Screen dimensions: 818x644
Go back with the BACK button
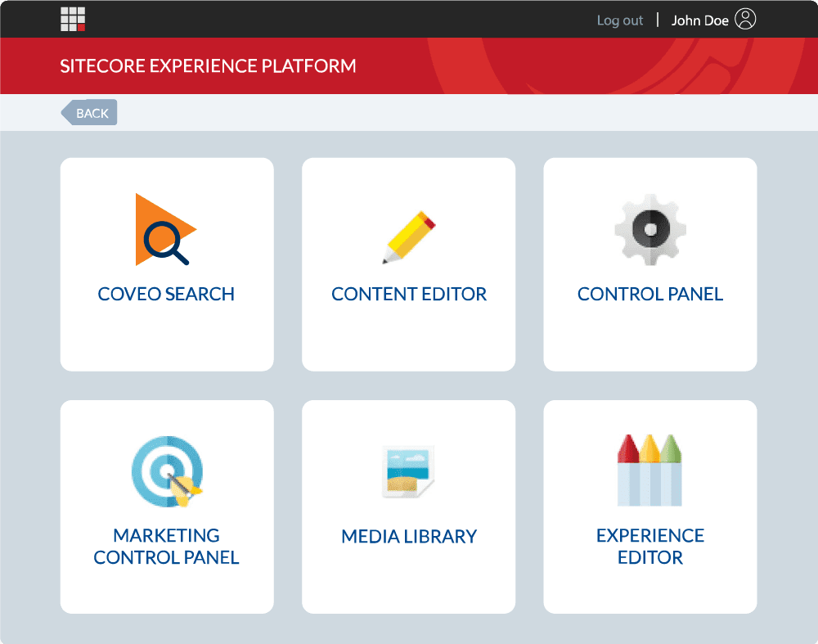[x=88, y=112]
